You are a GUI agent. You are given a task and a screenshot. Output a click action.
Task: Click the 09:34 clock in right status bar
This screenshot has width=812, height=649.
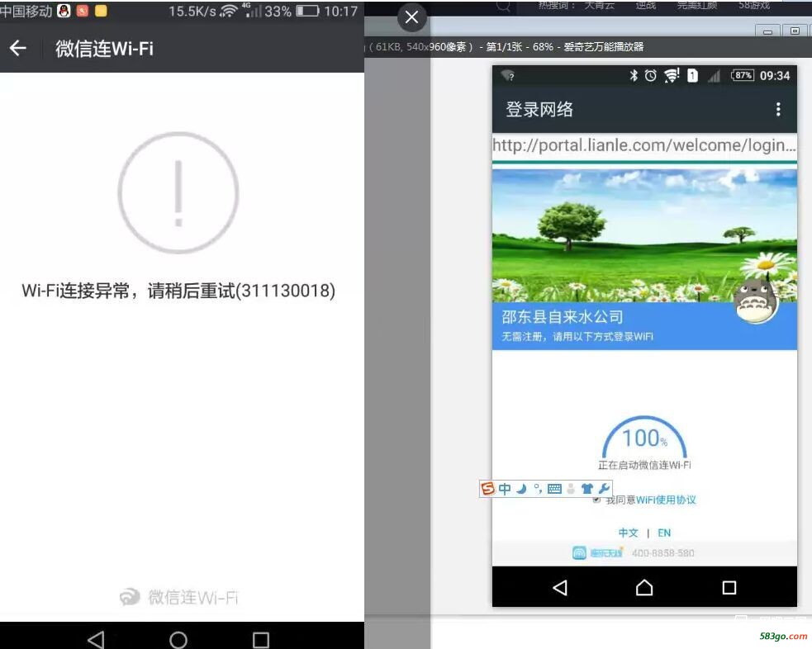point(775,76)
